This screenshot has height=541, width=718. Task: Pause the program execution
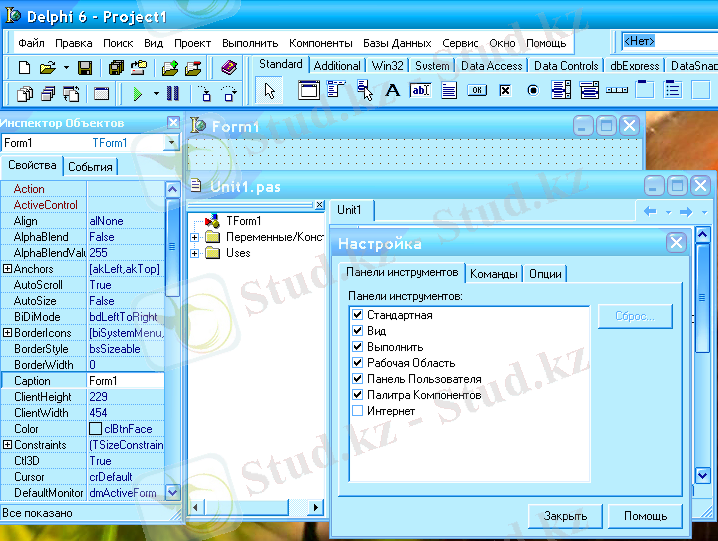[173, 93]
